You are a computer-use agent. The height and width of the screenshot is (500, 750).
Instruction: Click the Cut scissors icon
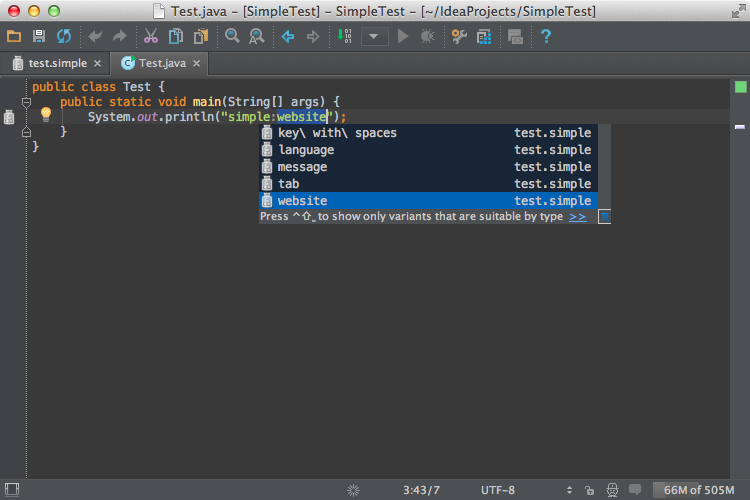pyautogui.click(x=150, y=37)
